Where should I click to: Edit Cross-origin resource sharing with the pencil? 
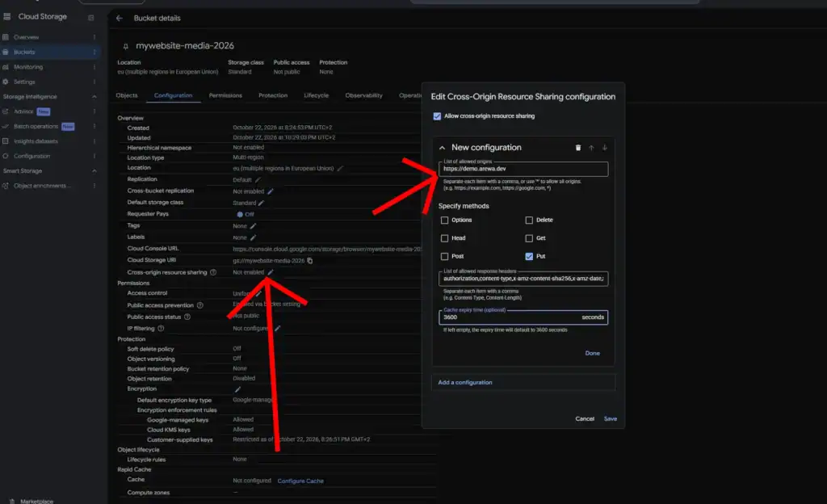[270, 272]
